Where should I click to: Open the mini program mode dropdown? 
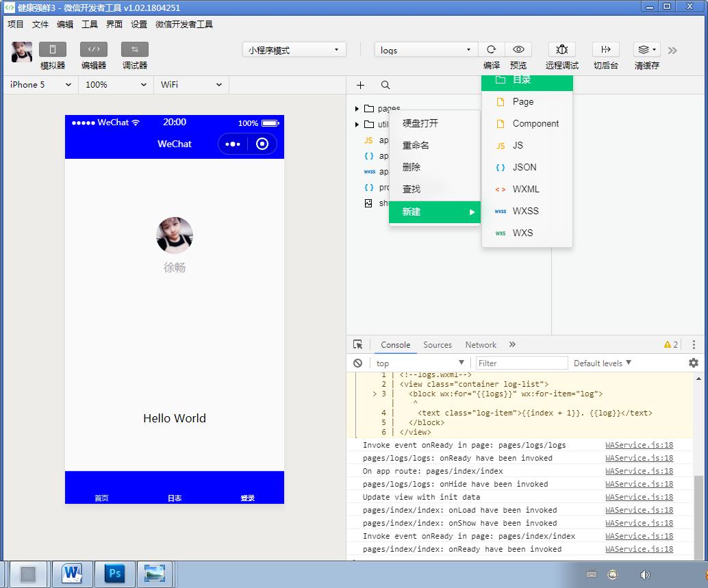click(x=294, y=50)
